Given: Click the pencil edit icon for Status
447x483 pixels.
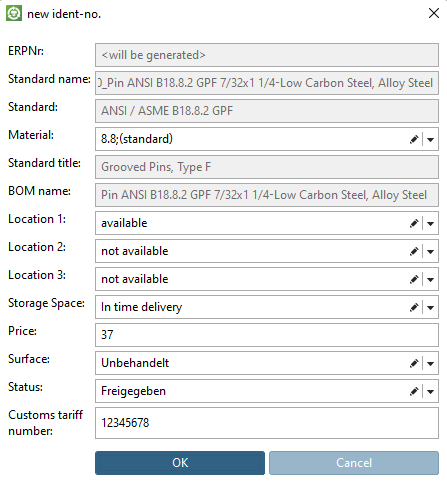Looking at the screenshot, I should coord(414,391).
